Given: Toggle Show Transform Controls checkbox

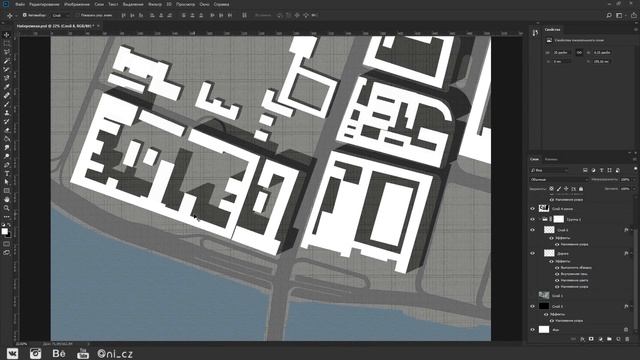Looking at the screenshot, I should (77, 15).
